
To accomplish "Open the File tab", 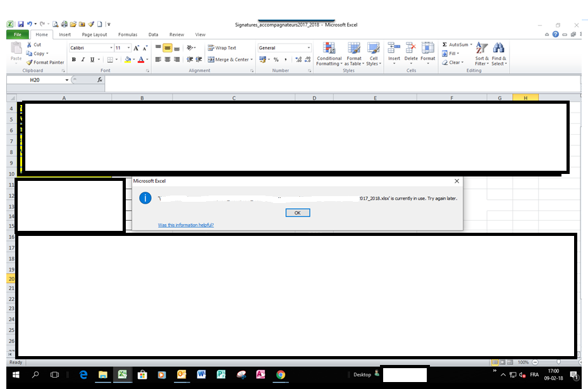I will pos(18,35).
